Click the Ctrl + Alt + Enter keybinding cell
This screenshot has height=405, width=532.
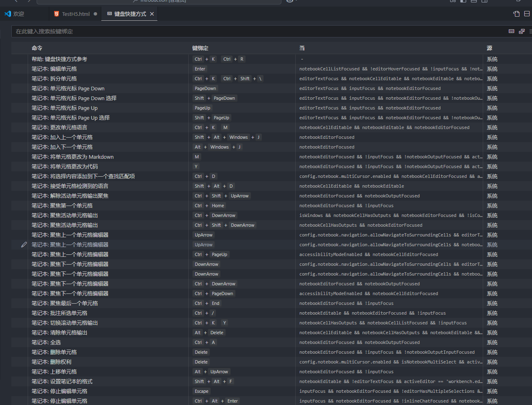click(216, 401)
